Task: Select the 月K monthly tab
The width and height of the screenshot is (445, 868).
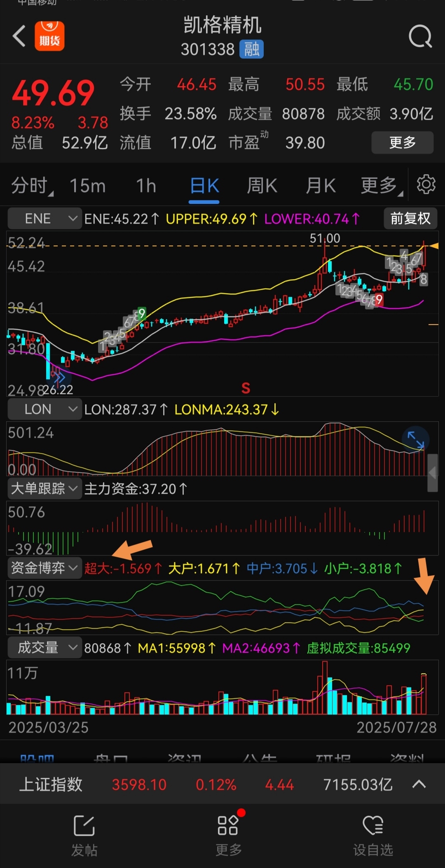Action: click(321, 186)
